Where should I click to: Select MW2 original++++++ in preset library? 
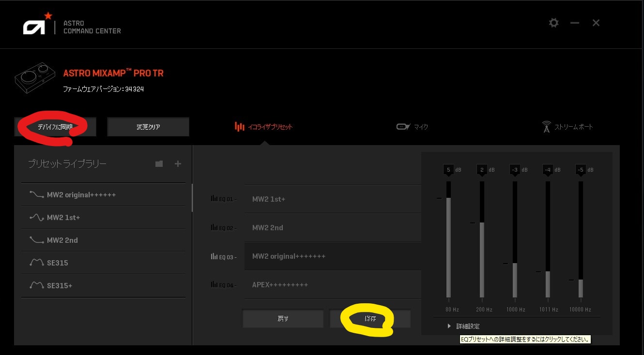coord(81,195)
